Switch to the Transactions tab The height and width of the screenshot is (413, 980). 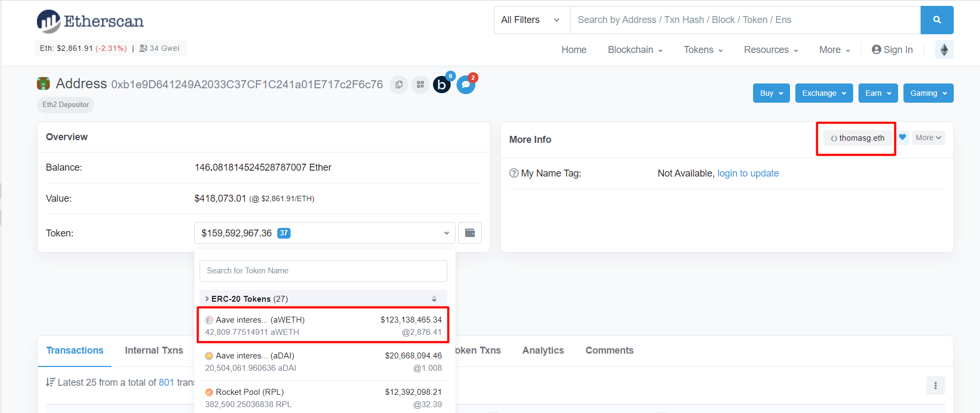coord(75,350)
